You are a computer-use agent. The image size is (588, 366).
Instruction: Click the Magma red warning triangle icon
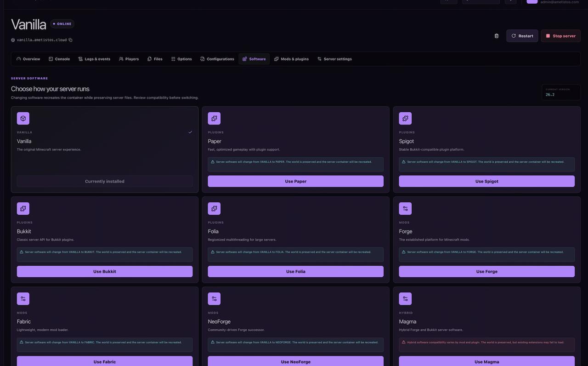click(x=403, y=342)
